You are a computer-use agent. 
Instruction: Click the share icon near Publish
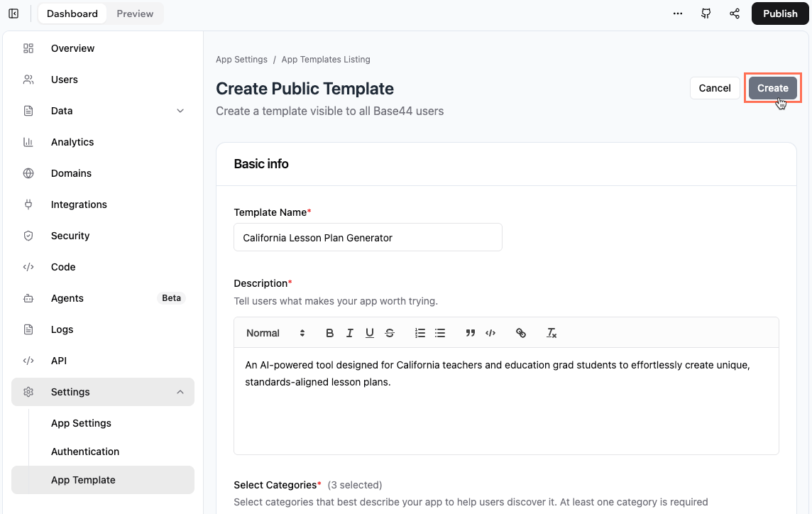tap(734, 13)
